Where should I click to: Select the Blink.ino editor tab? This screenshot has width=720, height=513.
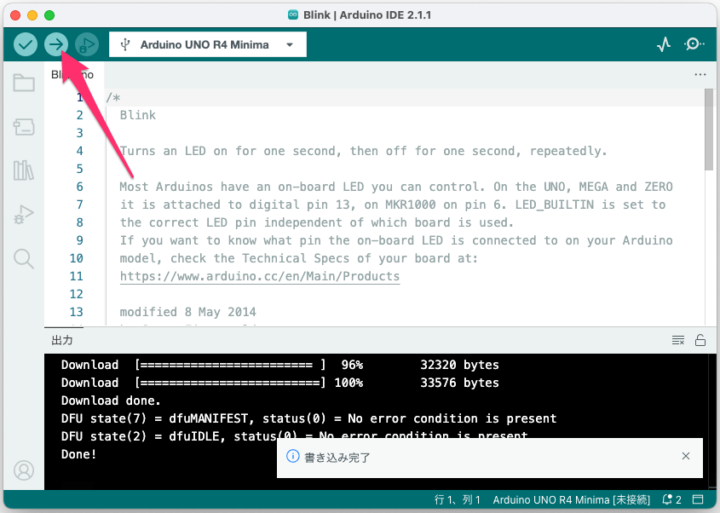(x=72, y=75)
